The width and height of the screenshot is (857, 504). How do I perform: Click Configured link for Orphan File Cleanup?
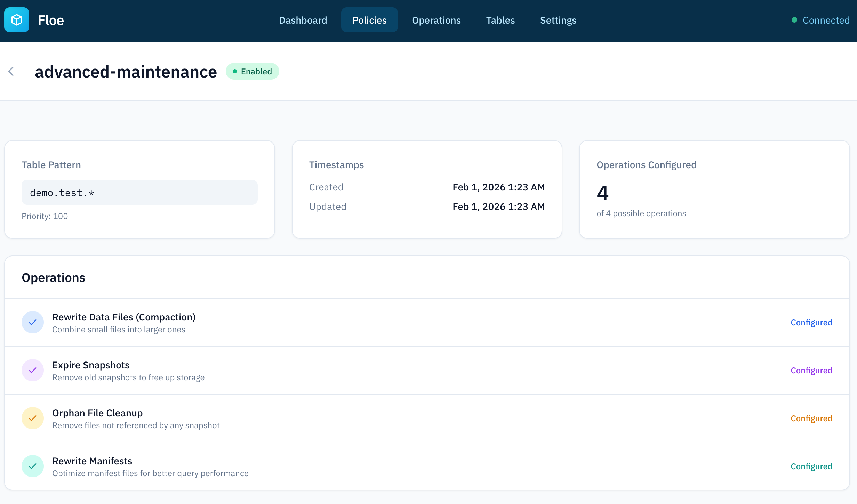(811, 418)
